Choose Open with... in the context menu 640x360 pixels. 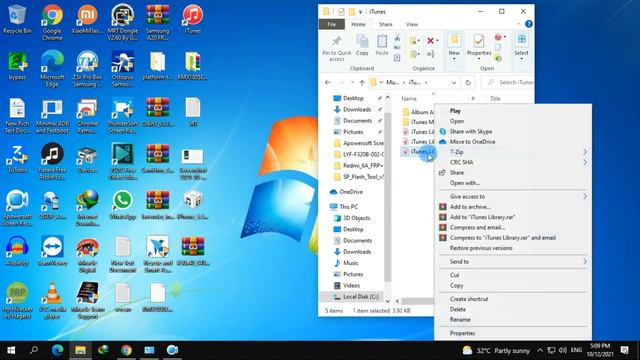tap(513, 183)
